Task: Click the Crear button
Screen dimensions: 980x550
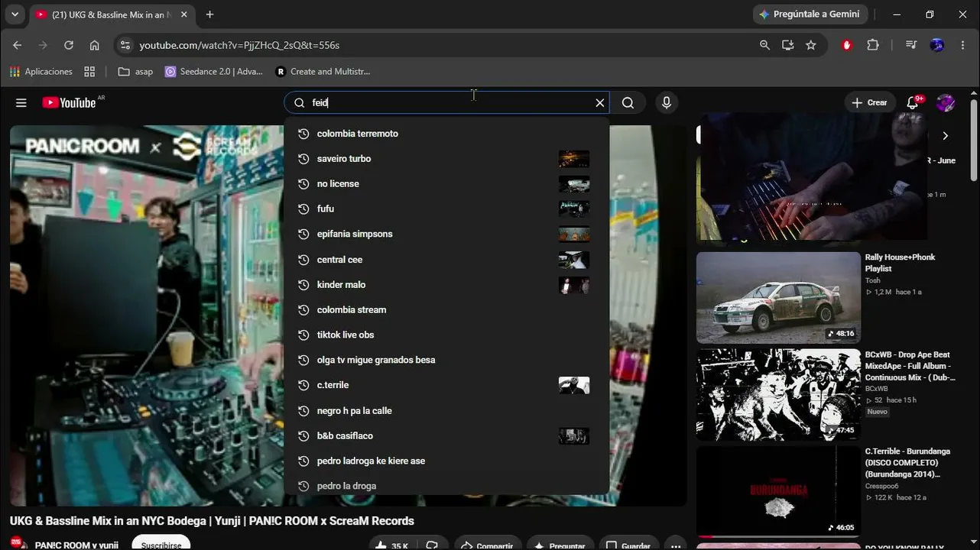Action: pyautogui.click(x=870, y=102)
